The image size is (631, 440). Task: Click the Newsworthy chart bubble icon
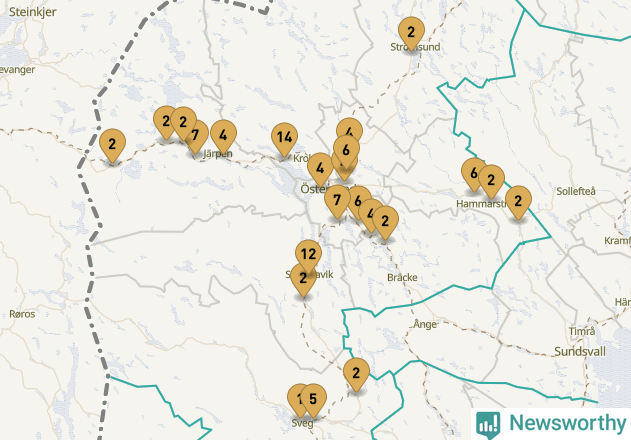point(488,425)
